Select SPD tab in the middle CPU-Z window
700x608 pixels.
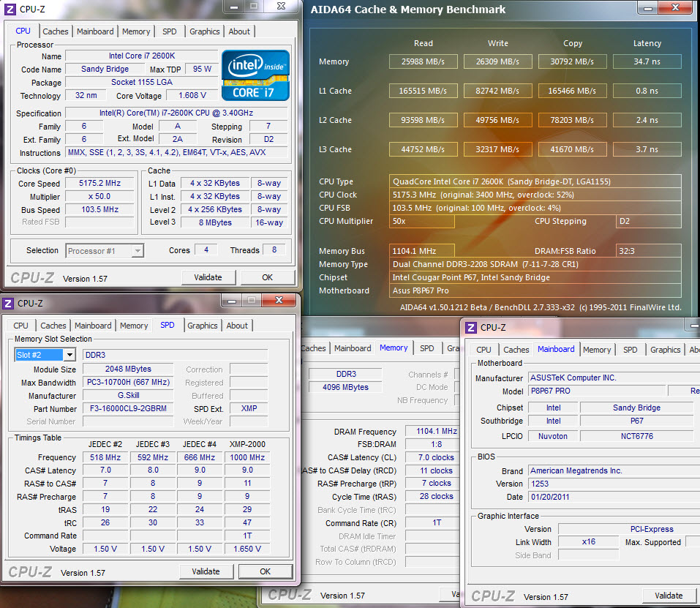pyautogui.click(x=426, y=348)
